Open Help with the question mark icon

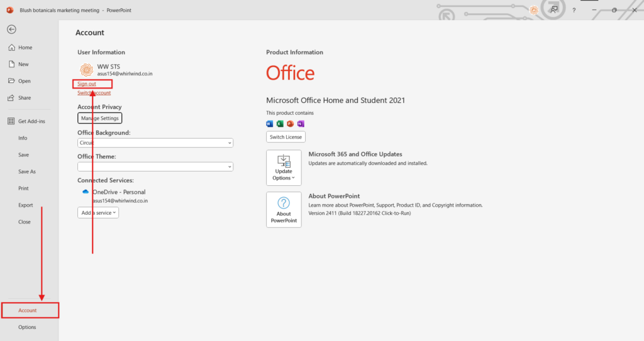point(574,11)
